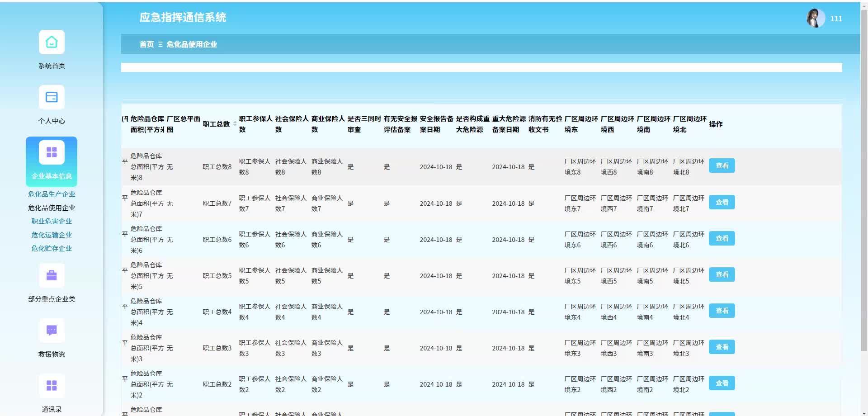Click 查看 for row 职工总数7

pyautogui.click(x=722, y=202)
